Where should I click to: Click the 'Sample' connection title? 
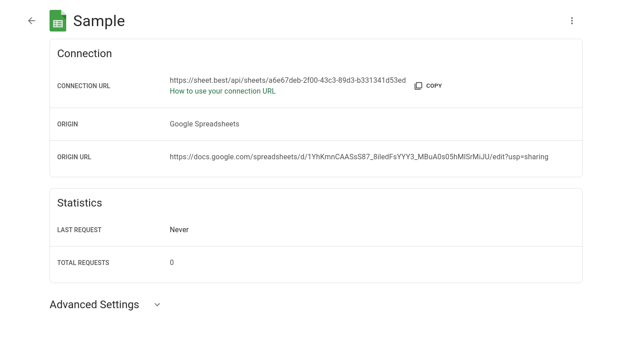click(99, 21)
